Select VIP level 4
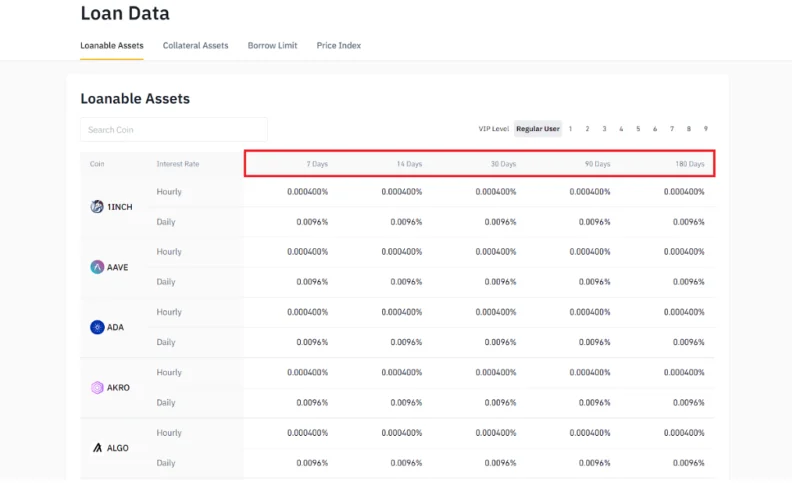Viewport: 800px width, 485px height. [621, 129]
